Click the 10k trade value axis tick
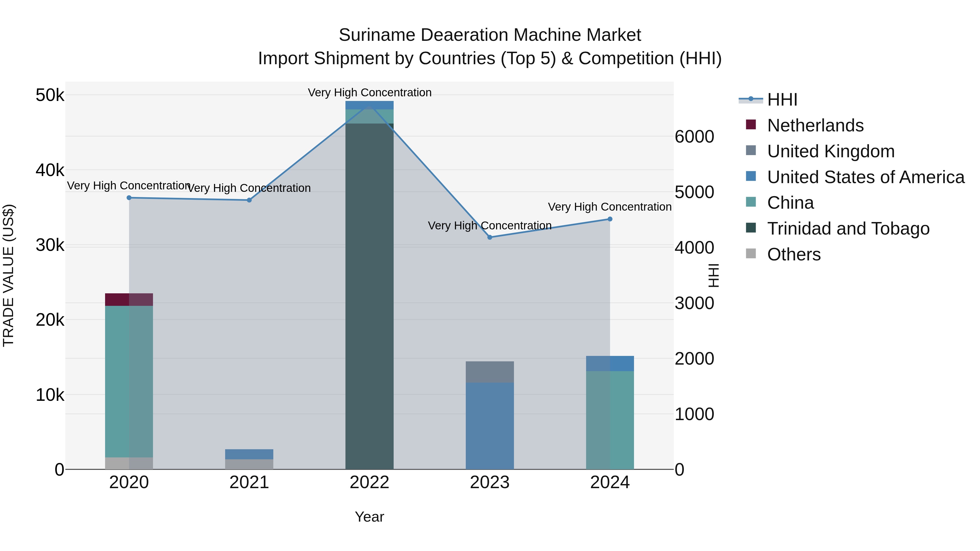 tap(50, 395)
